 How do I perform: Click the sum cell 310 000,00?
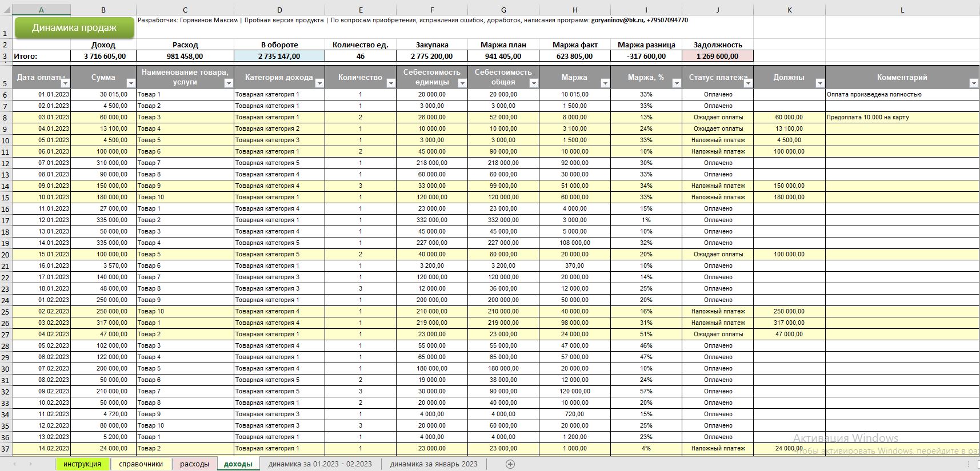103,163
